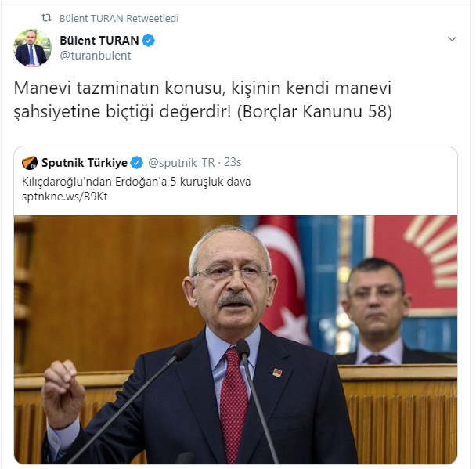Click the main tweet text about Manevi tazminat

(203, 99)
